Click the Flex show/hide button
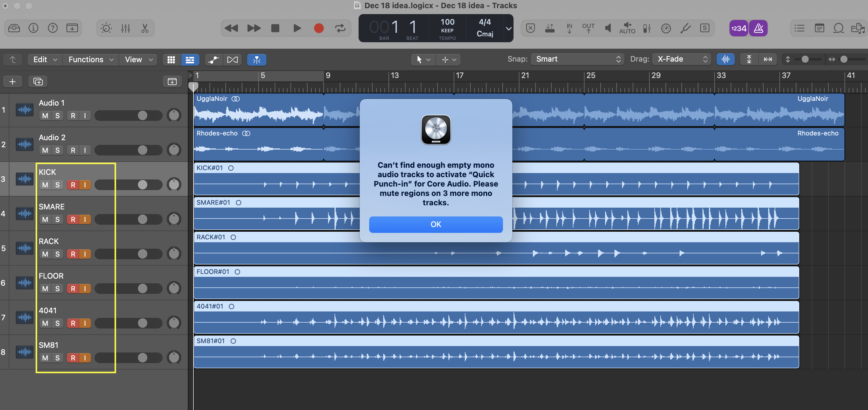The image size is (868, 410). pos(232,60)
